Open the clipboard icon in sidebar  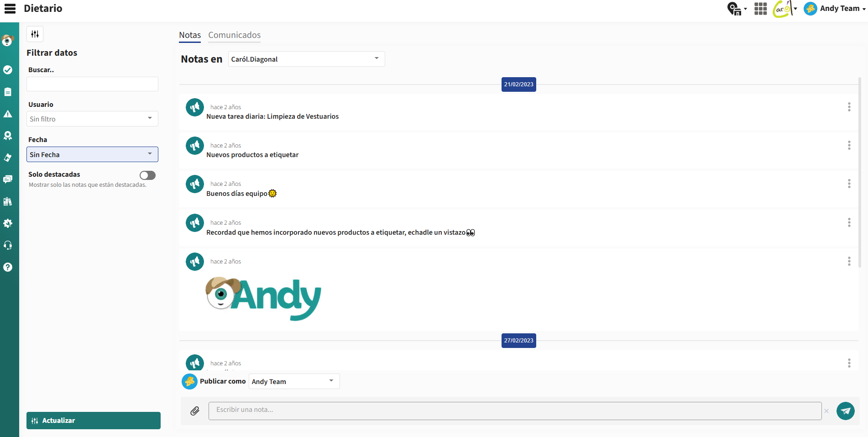[8, 92]
